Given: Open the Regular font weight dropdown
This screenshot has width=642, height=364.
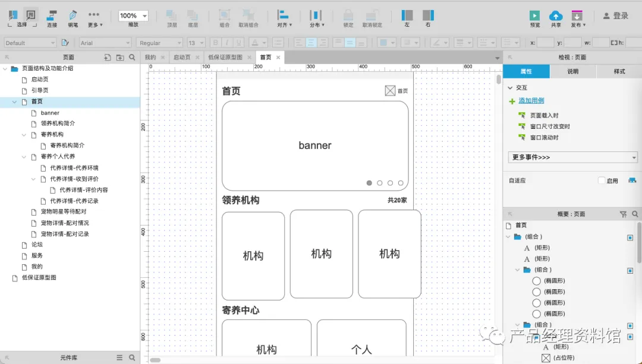Looking at the screenshot, I should (160, 43).
